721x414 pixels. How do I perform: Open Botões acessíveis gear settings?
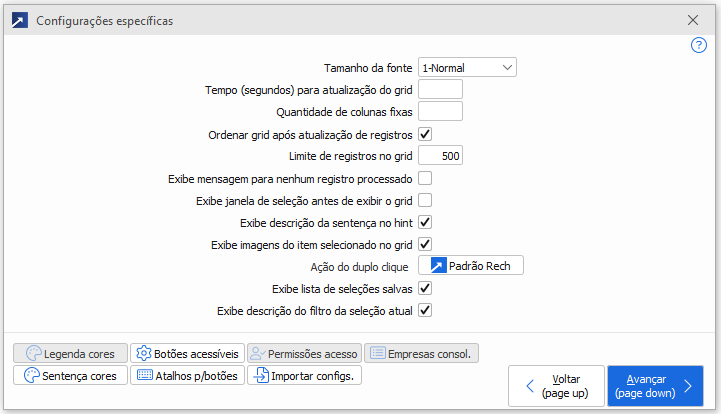[188, 353]
